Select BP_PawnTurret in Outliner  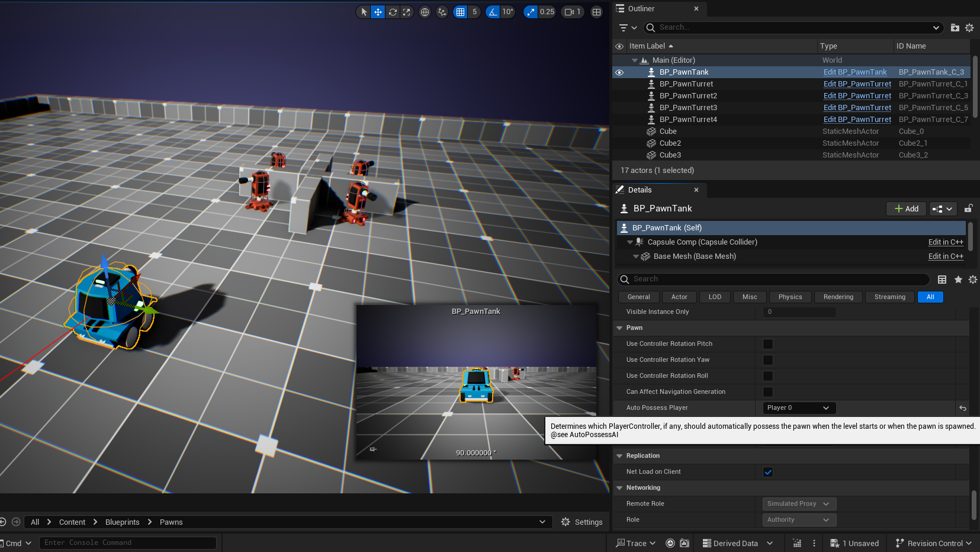click(x=686, y=84)
